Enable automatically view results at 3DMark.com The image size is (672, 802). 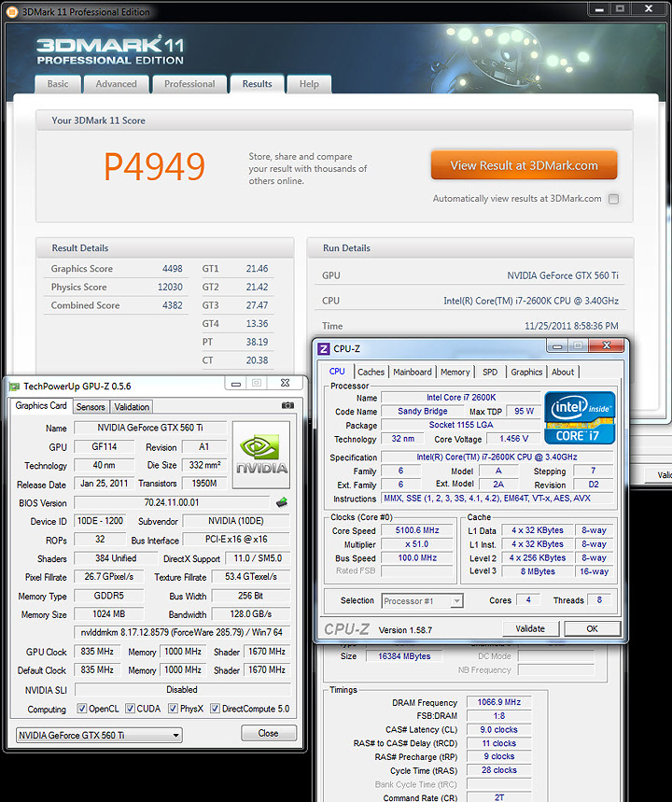614,199
